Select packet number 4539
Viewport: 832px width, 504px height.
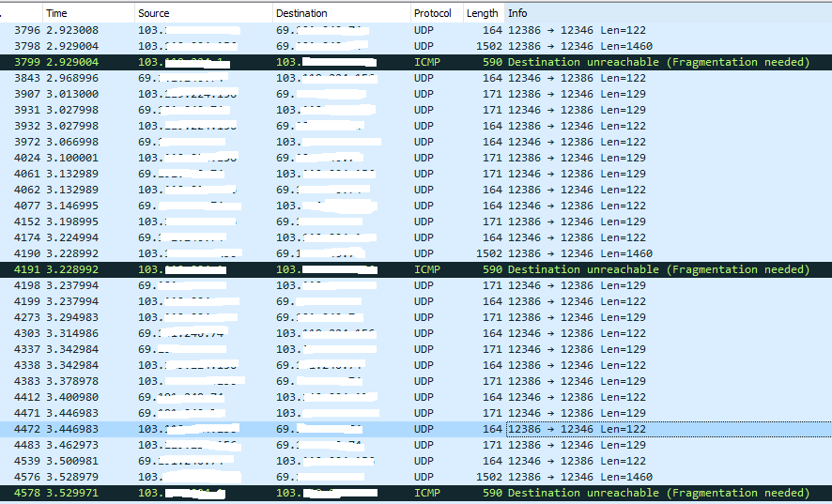coord(416,461)
